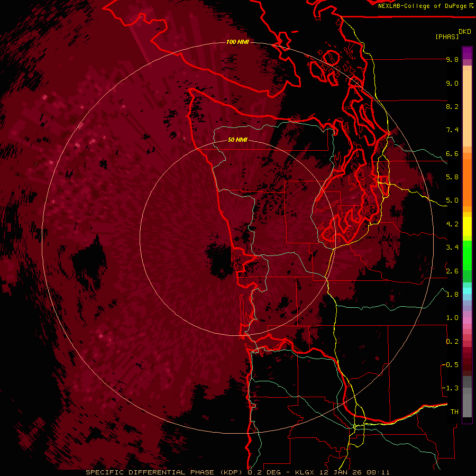Image resolution: width=476 pixels, height=476 pixels.
Task: Click the DKD PHAS legend title
Action: [x=453, y=34]
